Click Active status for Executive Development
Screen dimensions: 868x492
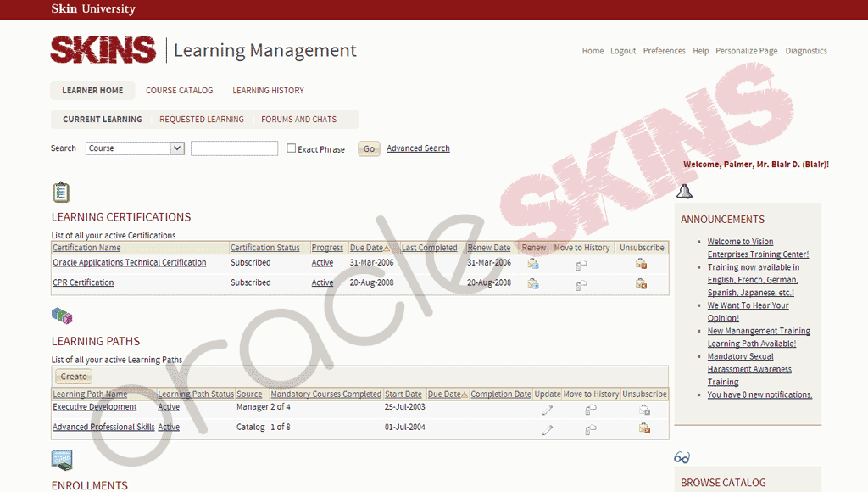pos(169,406)
